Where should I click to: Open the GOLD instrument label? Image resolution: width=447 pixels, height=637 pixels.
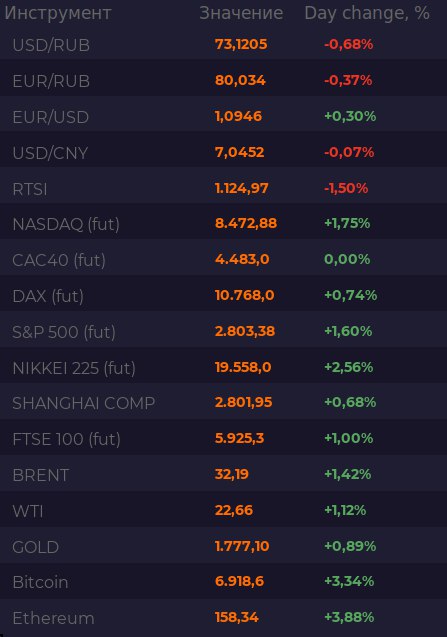pos(36,547)
